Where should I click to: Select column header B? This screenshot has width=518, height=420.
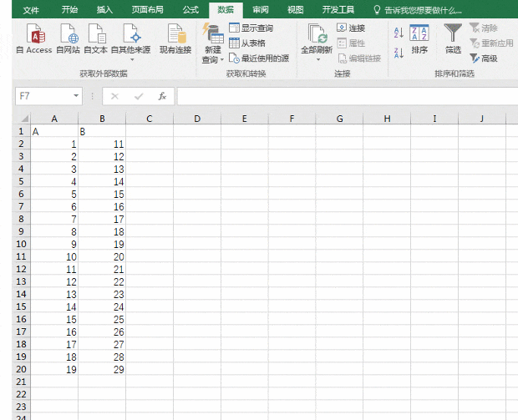tap(102, 119)
